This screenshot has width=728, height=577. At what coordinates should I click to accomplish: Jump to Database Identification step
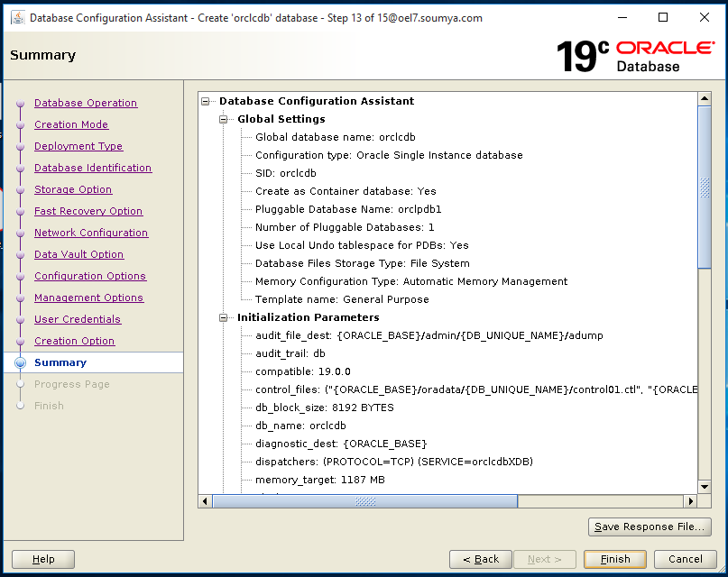click(x=93, y=168)
